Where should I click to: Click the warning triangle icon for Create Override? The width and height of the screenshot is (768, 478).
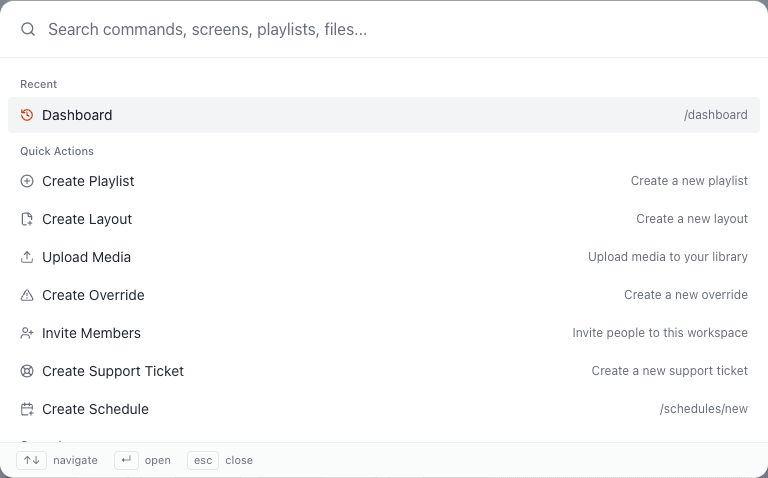pyautogui.click(x=27, y=295)
